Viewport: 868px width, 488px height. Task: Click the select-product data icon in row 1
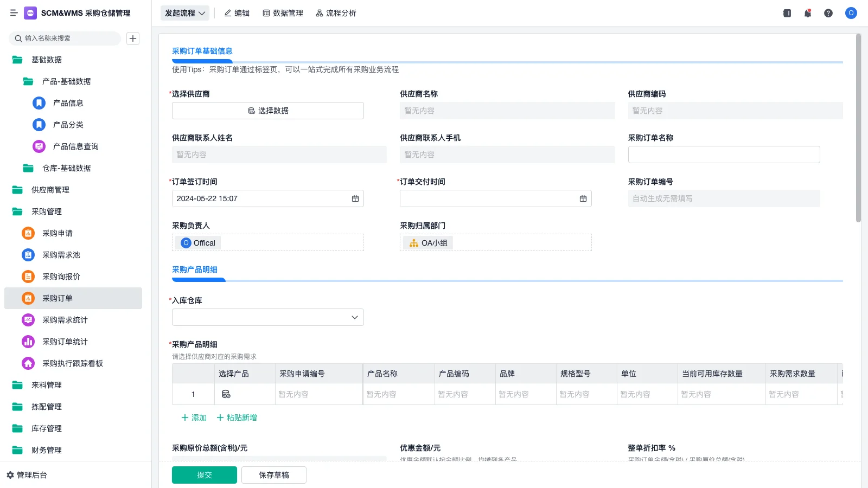click(226, 394)
